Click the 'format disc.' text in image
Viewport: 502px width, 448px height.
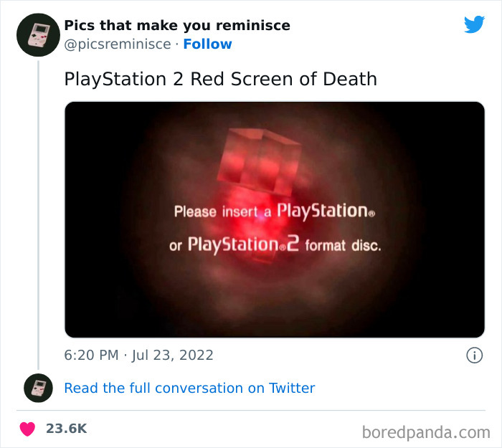click(343, 246)
